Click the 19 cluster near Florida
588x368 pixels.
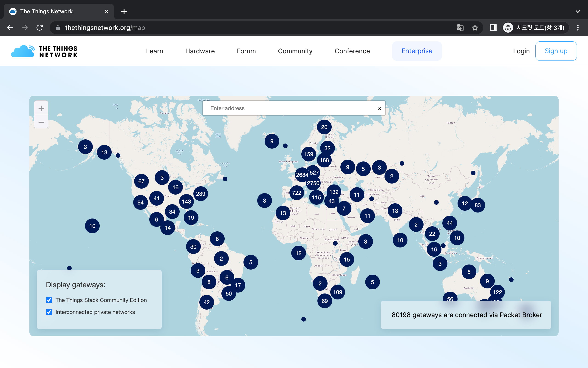pyautogui.click(x=191, y=218)
